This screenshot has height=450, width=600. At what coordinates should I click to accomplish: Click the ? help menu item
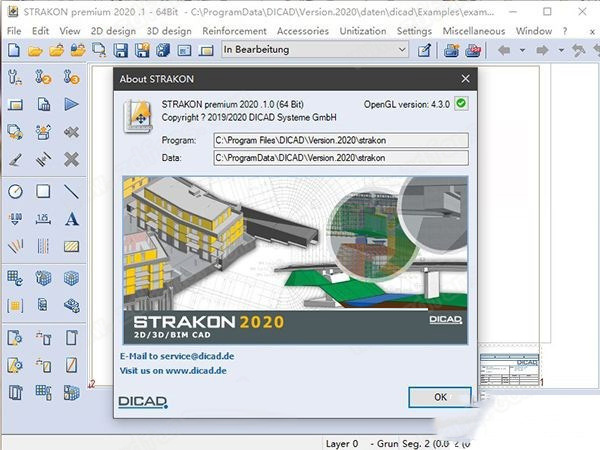565,31
